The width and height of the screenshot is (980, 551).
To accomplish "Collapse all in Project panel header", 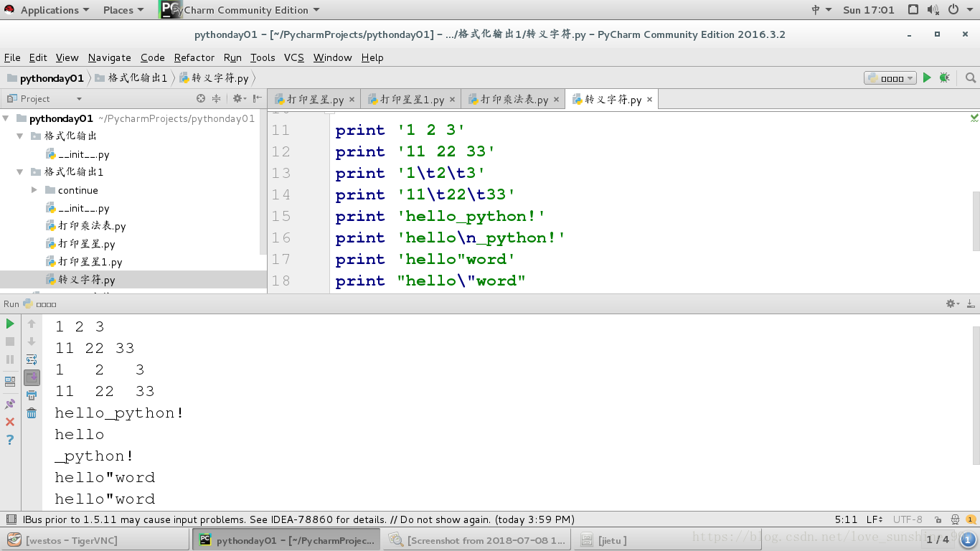I will [217, 98].
